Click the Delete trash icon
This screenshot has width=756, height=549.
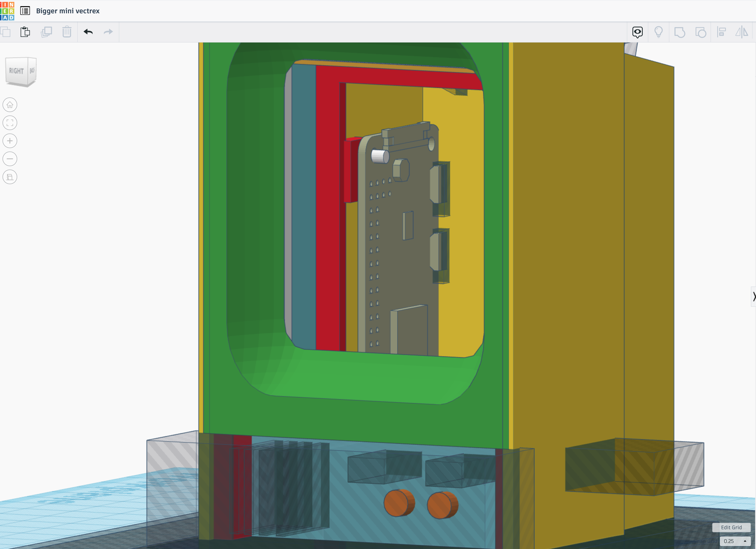(67, 32)
